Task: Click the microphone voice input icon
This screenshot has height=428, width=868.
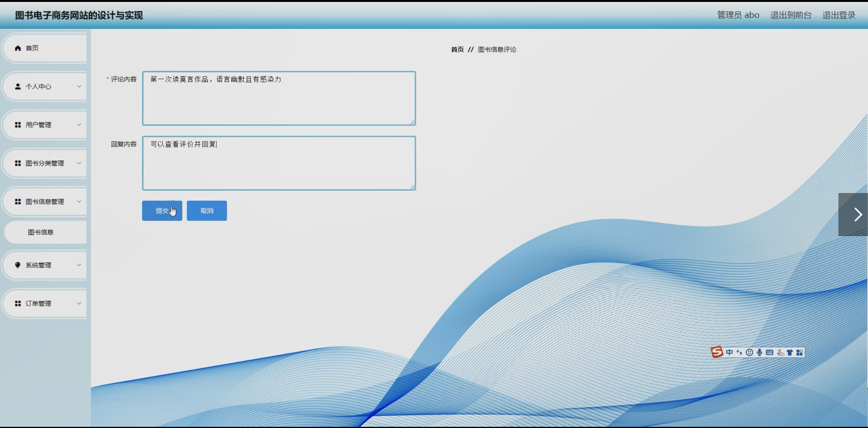Action: click(x=760, y=352)
